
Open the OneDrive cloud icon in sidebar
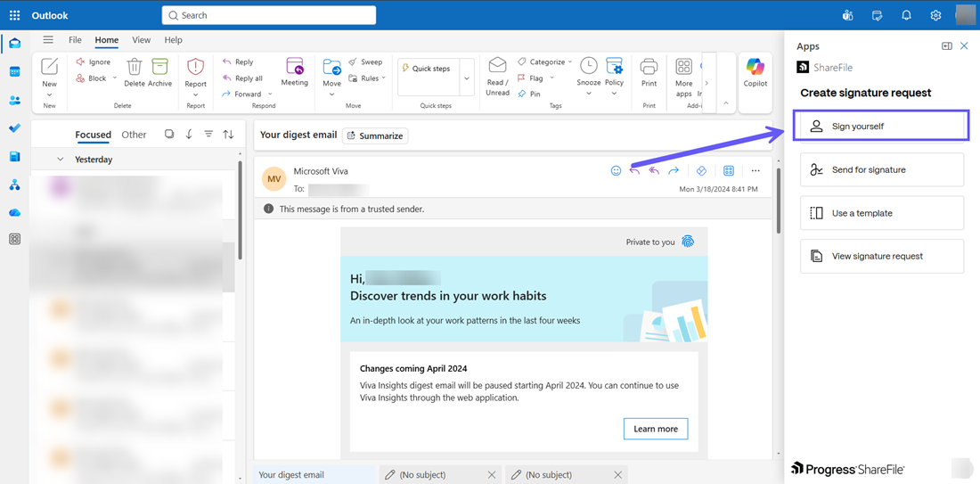pos(14,213)
